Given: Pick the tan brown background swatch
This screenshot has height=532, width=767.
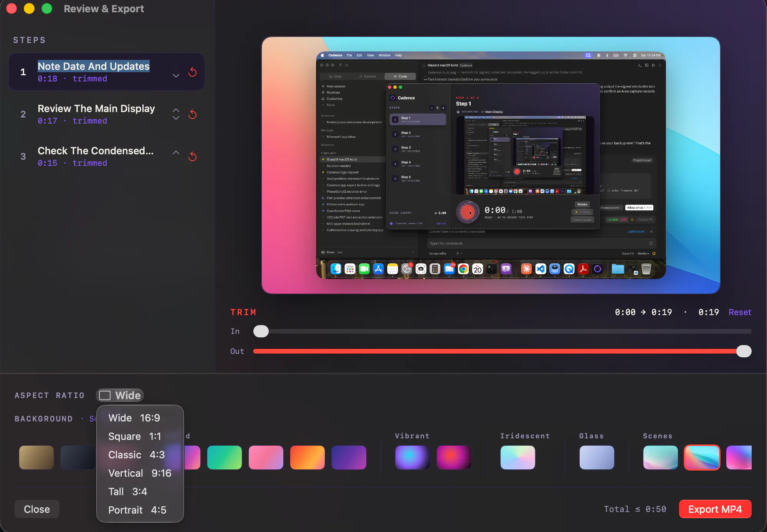Looking at the screenshot, I should 36,458.
